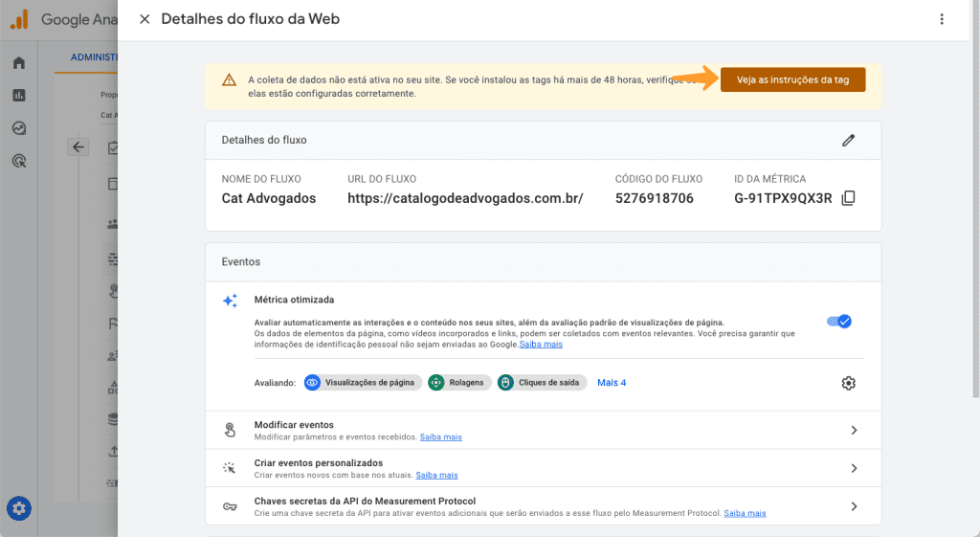
Task: Open Admin gear in bottom-left corner
Action: [x=19, y=508]
